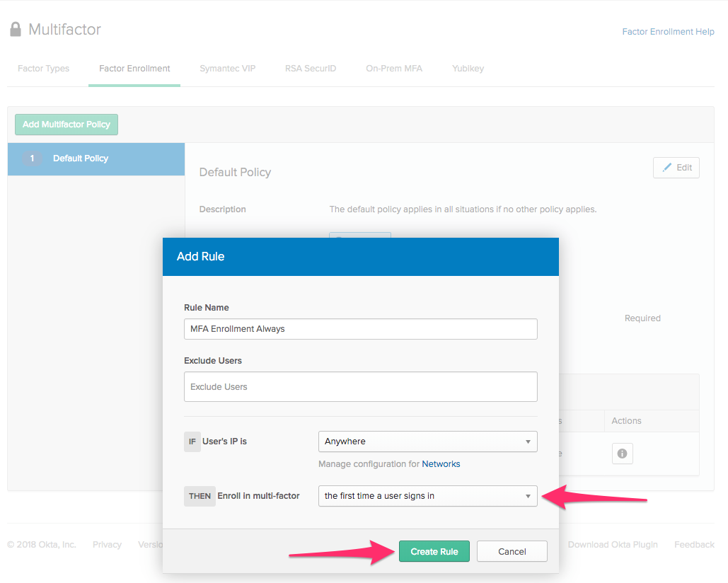The height and width of the screenshot is (583, 728).
Task: Click the Edit pencil button
Action: point(676,168)
